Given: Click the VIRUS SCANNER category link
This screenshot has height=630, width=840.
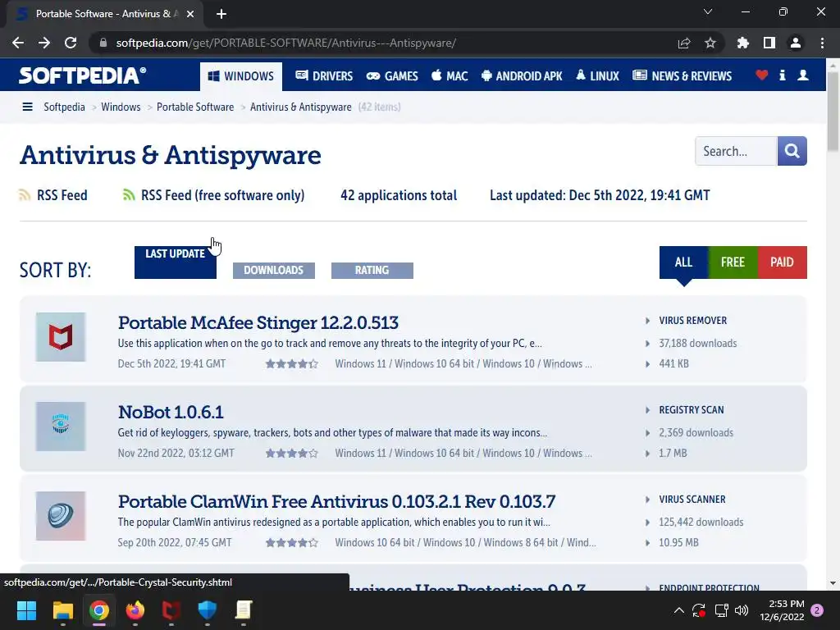Looking at the screenshot, I should coord(692,500).
